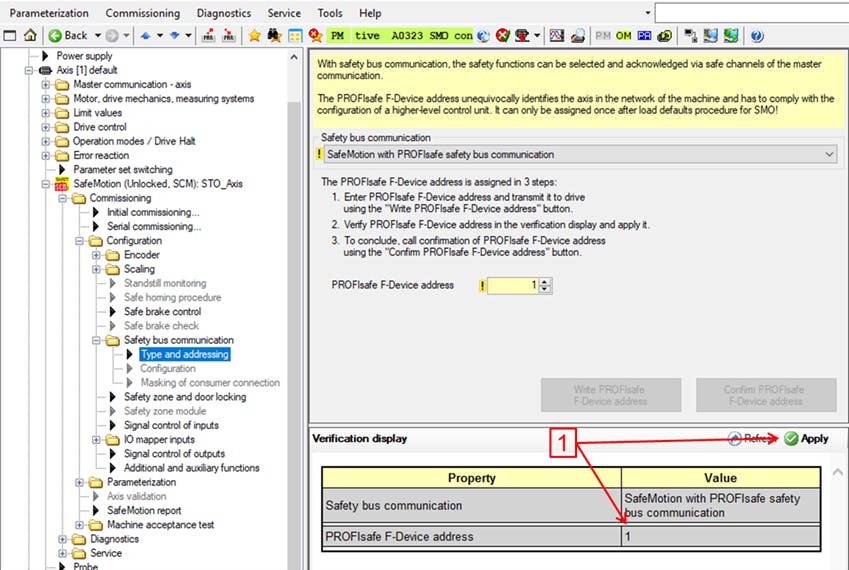This screenshot has height=570, width=849.
Task: Click Write PROFIsafe F-Device address button
Action: tap(611, 395)
